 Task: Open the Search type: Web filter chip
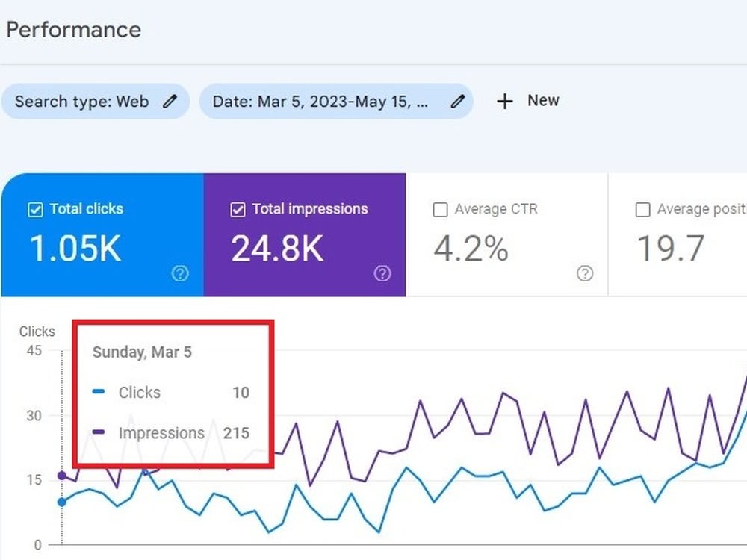96,101
